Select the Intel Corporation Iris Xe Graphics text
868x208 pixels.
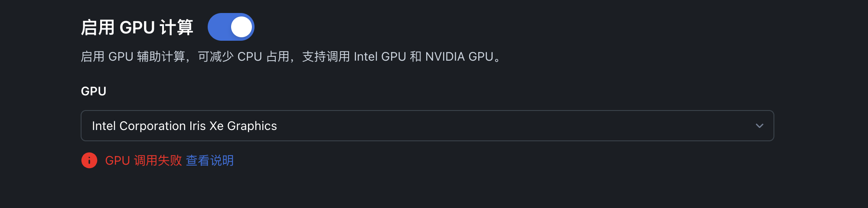click(184, 126)
